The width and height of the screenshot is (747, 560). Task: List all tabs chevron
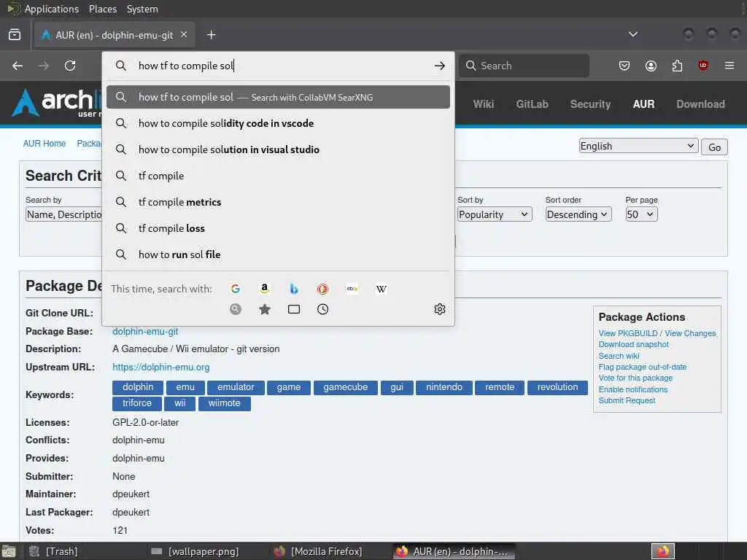(633, 34)
